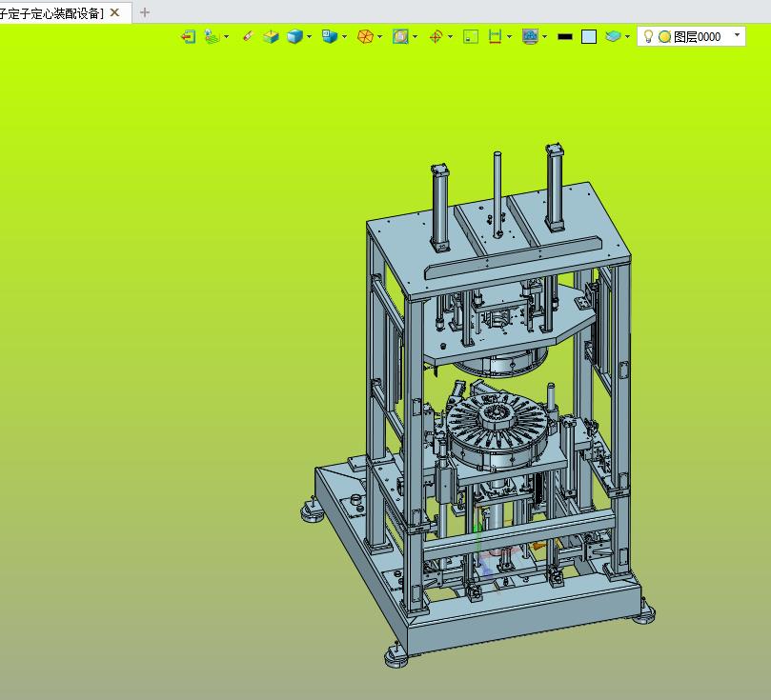The height and width of the screenshot is (700, 771).
Task: Click the red dimension measure icon
Action: [x=496, y=37]
